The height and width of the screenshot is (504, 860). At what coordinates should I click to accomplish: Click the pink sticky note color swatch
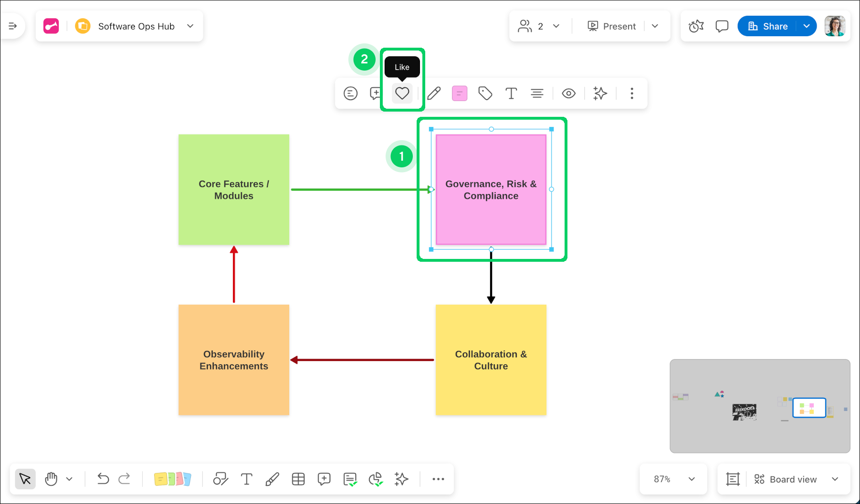pyautogui.click(x=459, y=93)
